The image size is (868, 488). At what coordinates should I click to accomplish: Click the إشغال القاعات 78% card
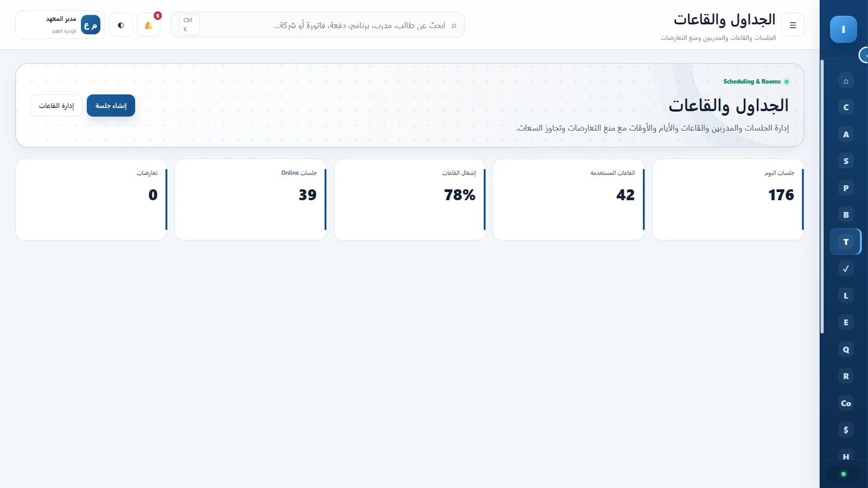[x=410, y=200]
